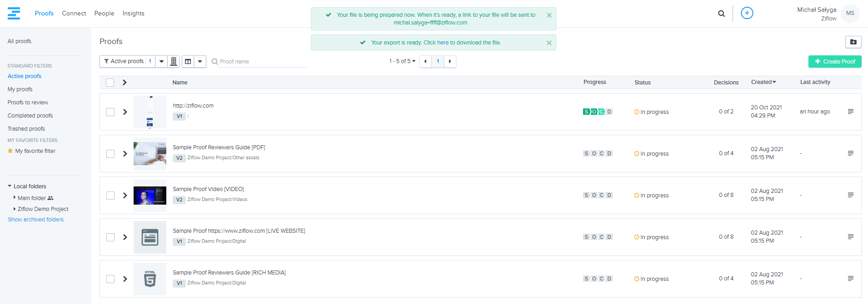
Task: Toggle the select-all proofs checkbox
Action: pos(110,83)
